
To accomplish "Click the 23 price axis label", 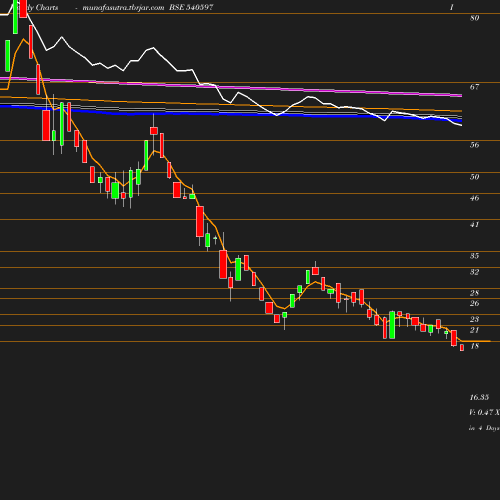I will (x=474, y=319).
